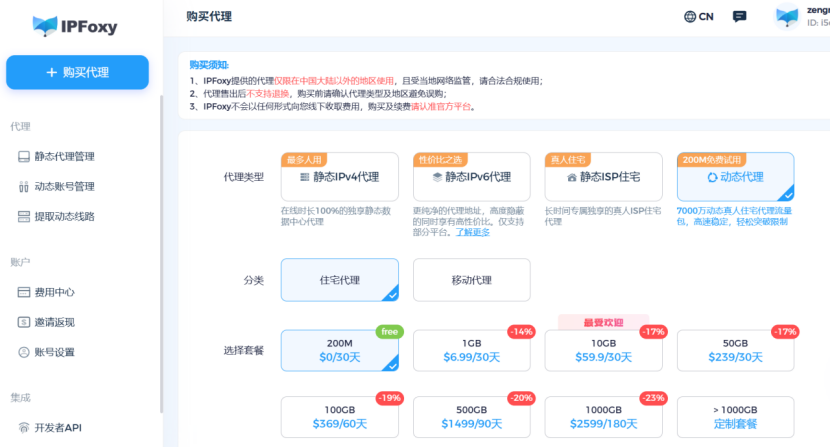
Task: Select the 静态IPv6代理 proxy type tab
Action: point(471,177)
